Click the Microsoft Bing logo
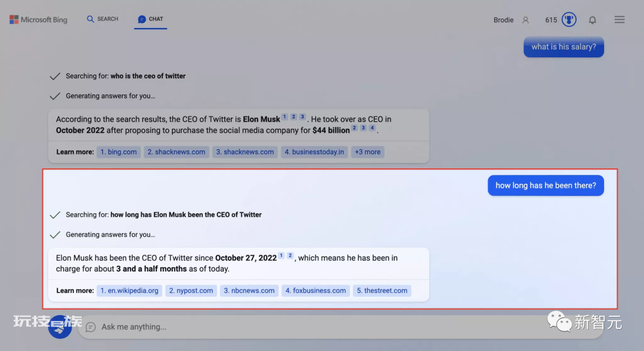The image size is (644, 351). coord(38,19)
